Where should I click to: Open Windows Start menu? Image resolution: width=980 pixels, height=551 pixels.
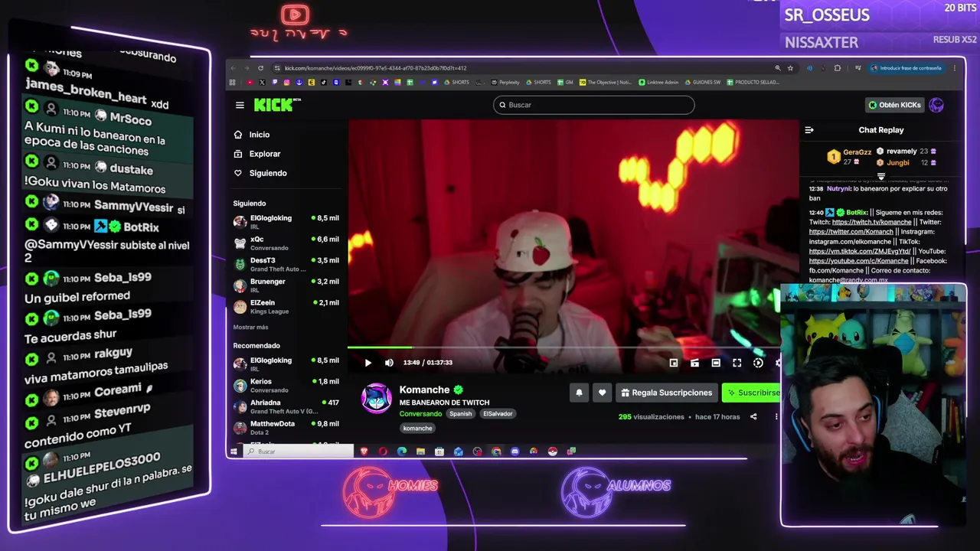(234, 452)
